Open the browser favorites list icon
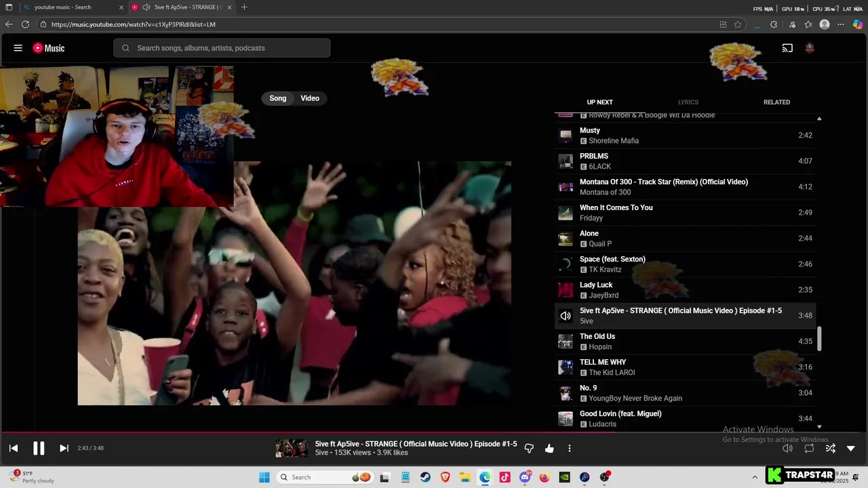The image size is (868, 488). [x=808, y=24]
